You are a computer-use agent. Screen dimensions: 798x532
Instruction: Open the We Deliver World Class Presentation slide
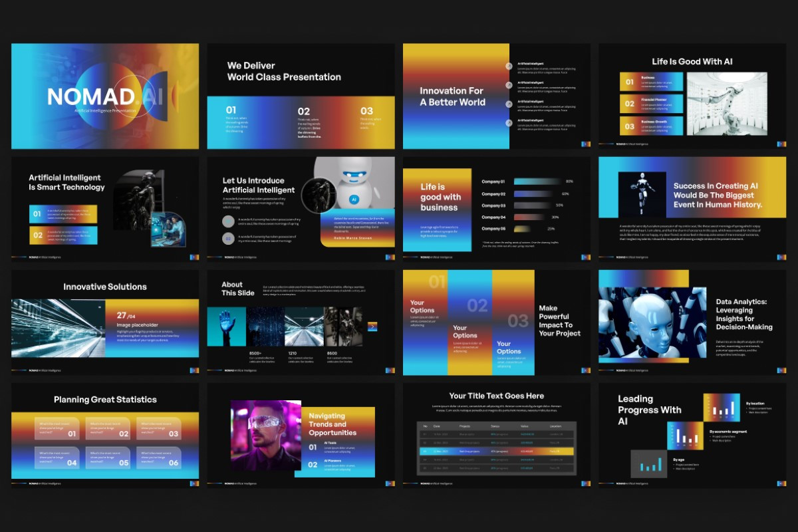(x=301, y=96)
